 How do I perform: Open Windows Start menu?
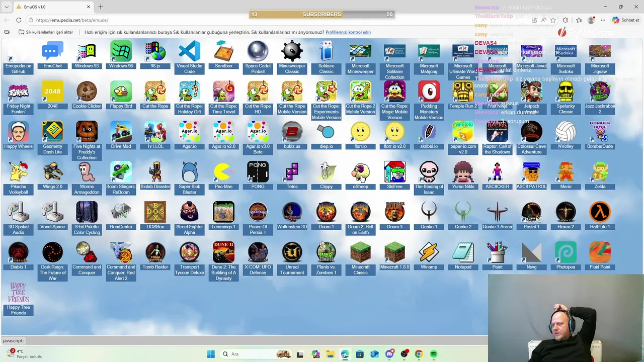point(211,354)
